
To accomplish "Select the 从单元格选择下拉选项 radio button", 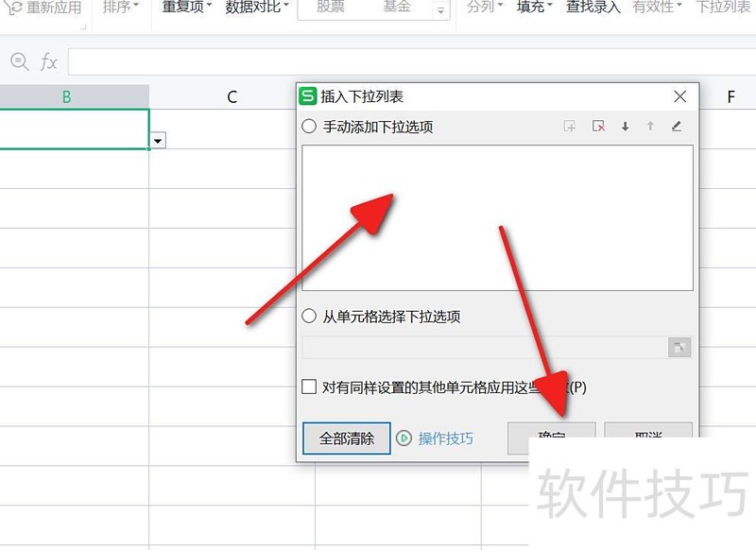I will 308,317.
